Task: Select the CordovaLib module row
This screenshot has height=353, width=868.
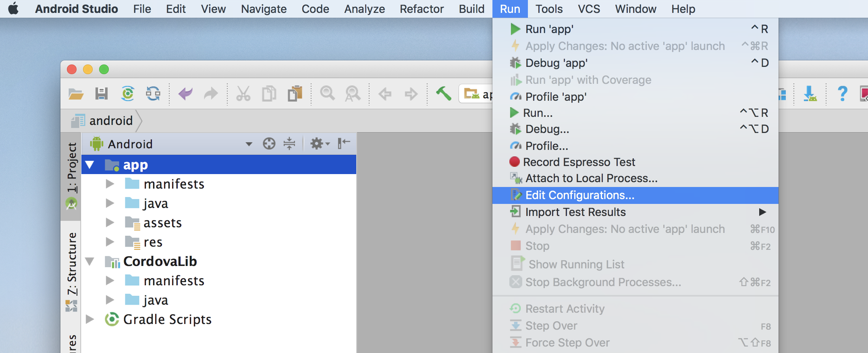Action: point(219,262)
